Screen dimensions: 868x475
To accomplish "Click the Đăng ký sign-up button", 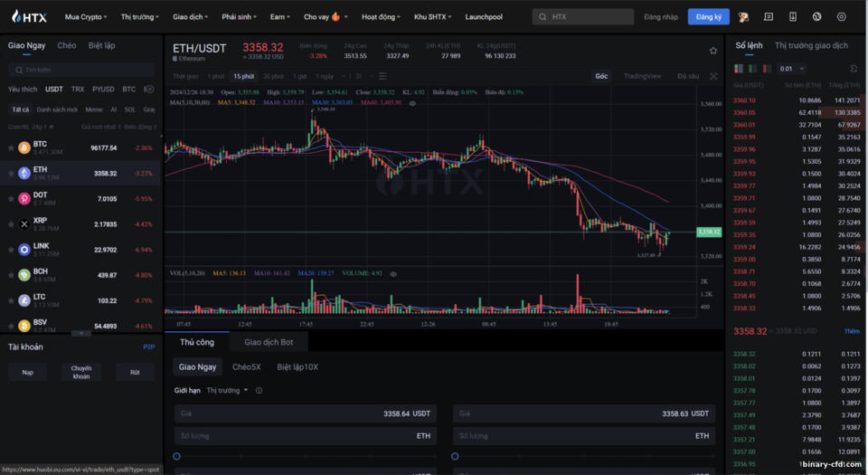I will coord(709,16).
